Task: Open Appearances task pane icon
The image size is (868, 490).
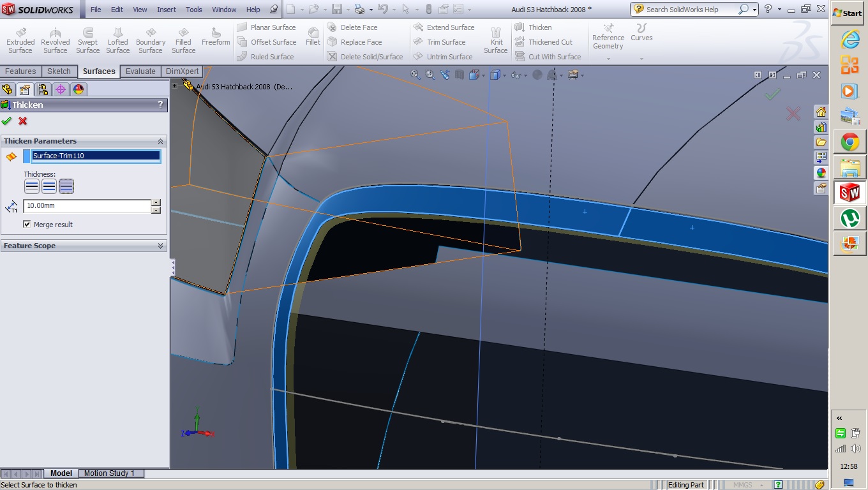Action: (x=821, y=173)
